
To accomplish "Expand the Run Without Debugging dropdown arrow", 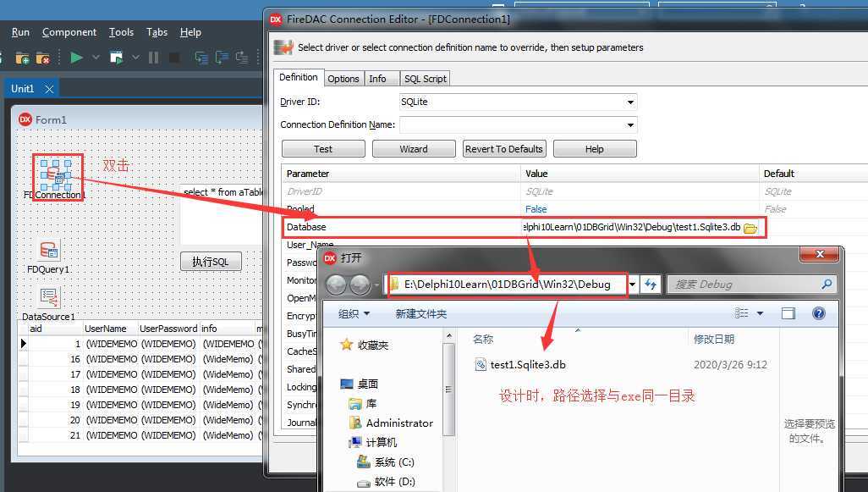I will point(135,57).
